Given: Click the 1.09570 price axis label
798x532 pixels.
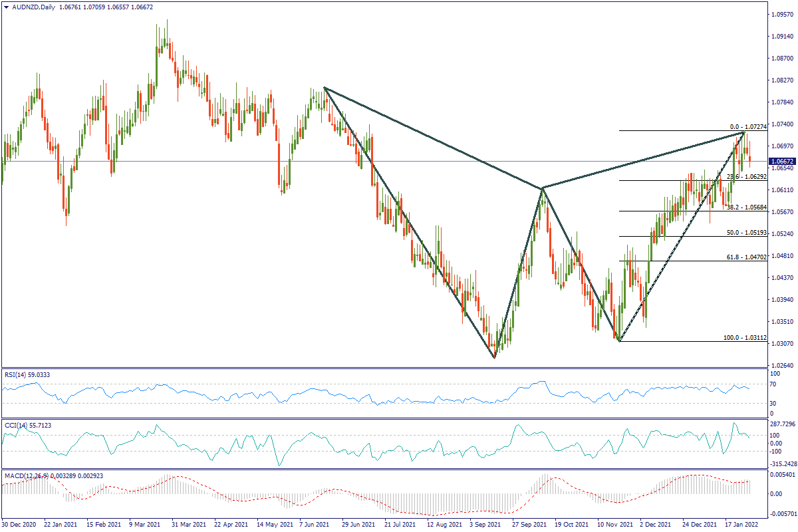Looking at the screenshot, I should point(781,14).
